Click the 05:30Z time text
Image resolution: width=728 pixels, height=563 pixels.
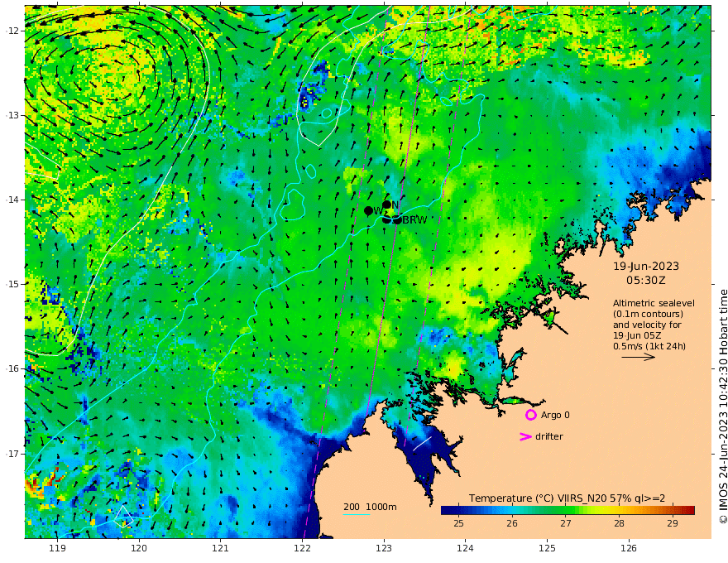click(x=646, y=281)
